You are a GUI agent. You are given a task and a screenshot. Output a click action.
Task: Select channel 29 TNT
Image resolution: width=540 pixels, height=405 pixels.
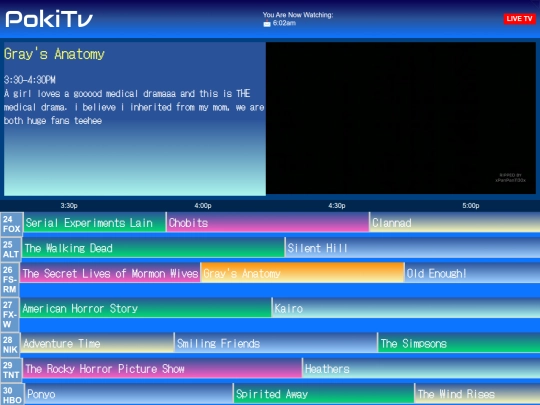[11, 370]
